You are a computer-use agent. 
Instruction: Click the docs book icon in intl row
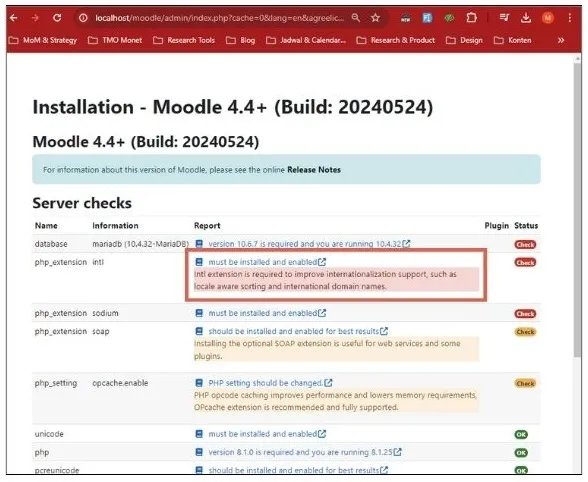[199, 262]
